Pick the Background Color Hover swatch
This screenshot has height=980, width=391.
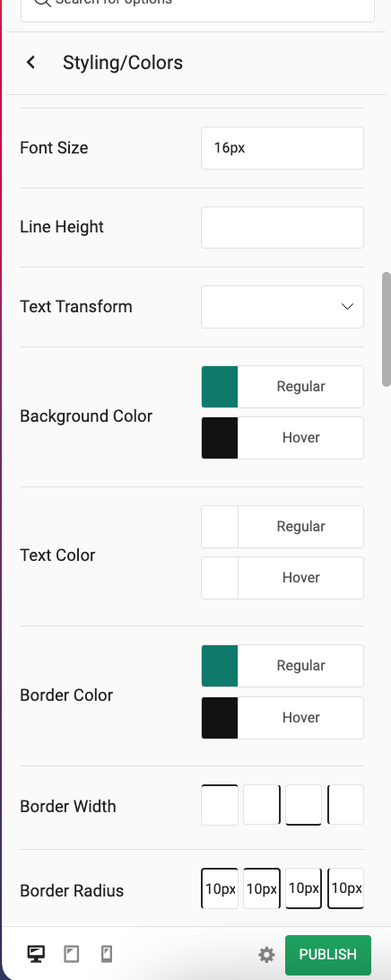[x=219, y=438]
